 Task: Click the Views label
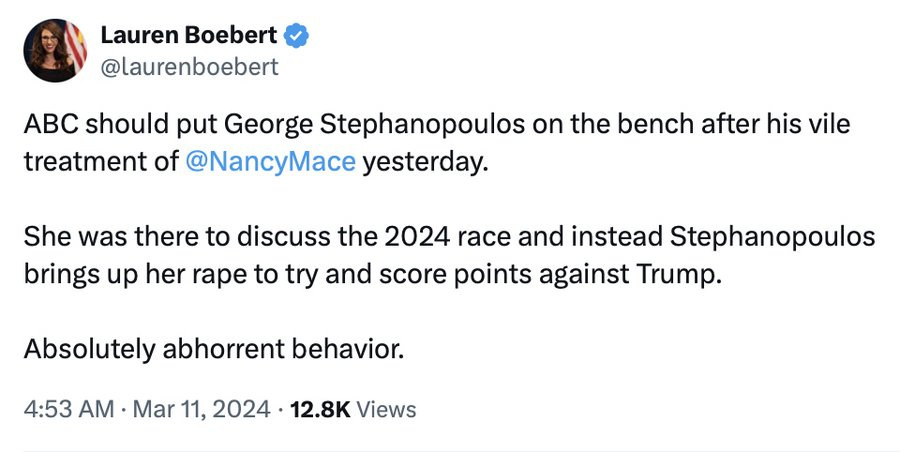coord(386,409)
